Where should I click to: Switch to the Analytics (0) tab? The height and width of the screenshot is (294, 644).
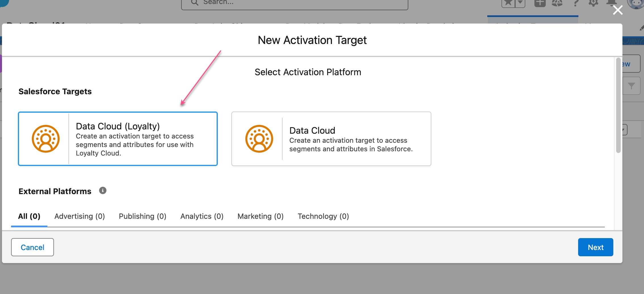202,216
